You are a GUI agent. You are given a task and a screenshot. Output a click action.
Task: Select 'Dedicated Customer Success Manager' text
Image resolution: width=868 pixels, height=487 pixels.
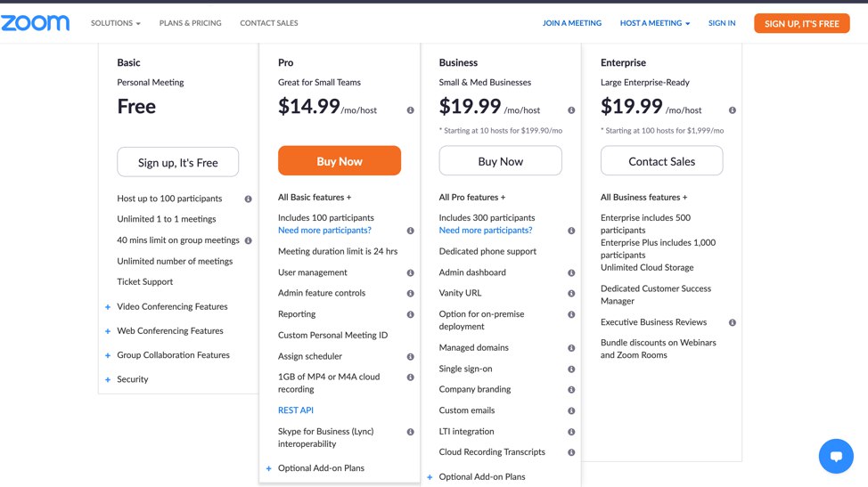(x=656, y=295)
